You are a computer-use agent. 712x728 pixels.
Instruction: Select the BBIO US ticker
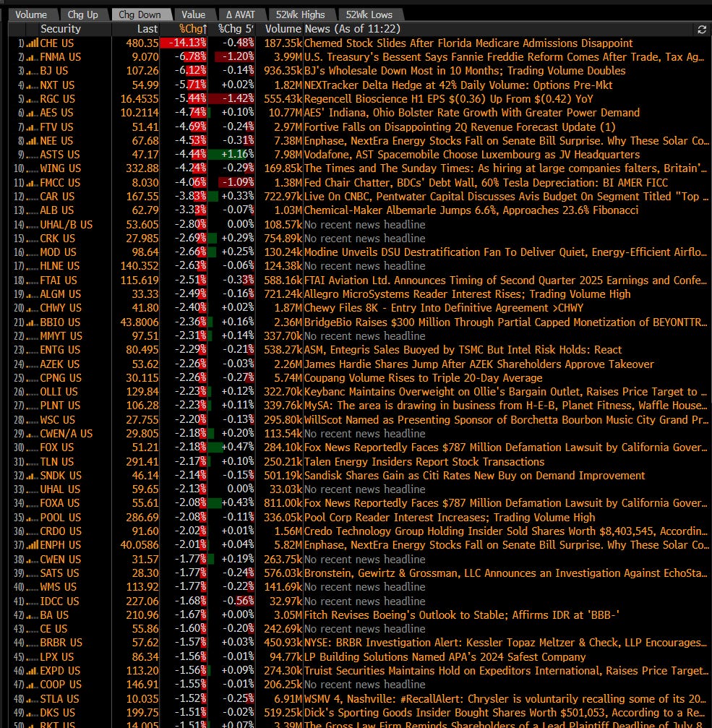[60, 322]
